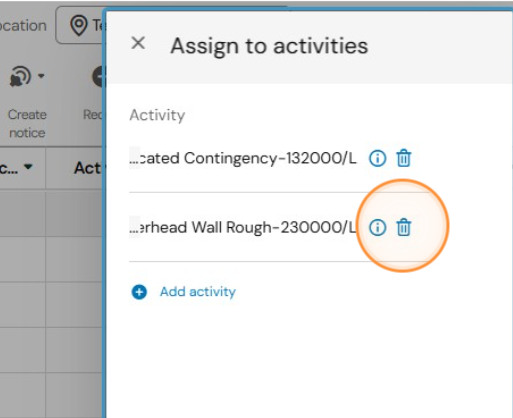Expand the Create notice dropdown arrow
This screenshot has width=513, height=418.
tap(41, 76)
